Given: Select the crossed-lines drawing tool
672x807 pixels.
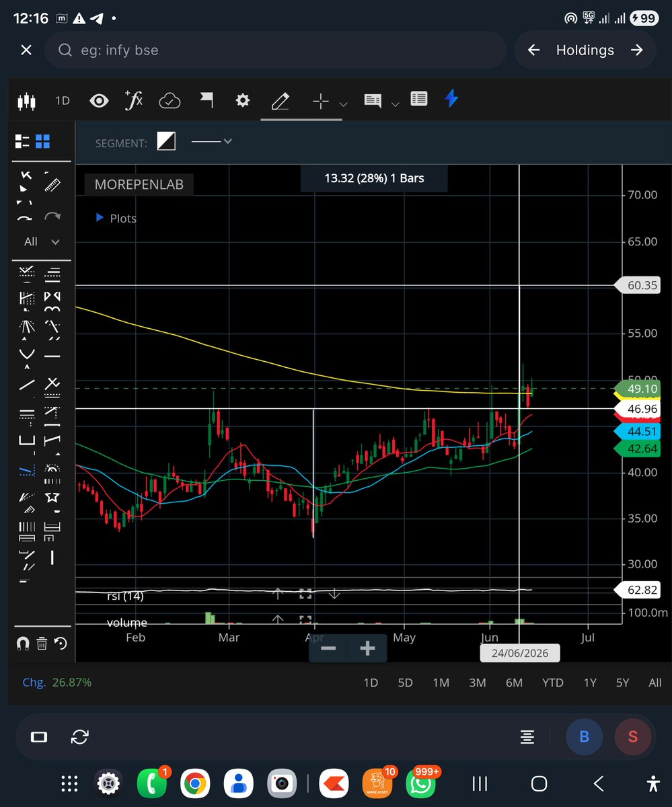Looking at the screenshot, I should (52, 384).
